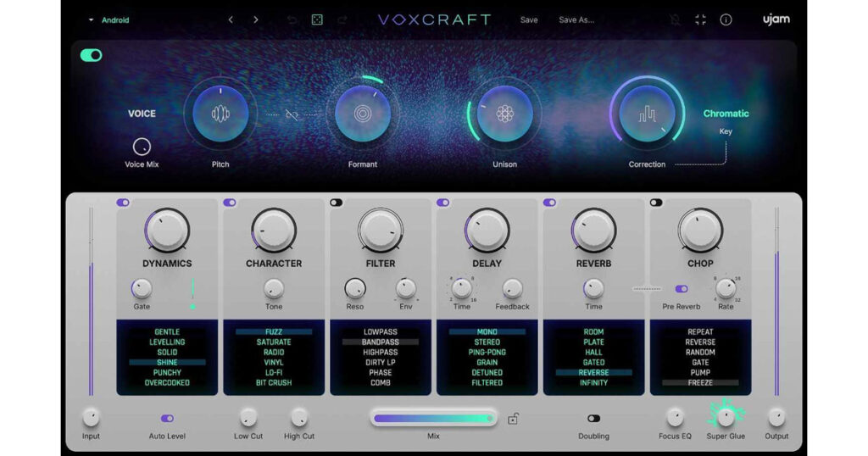Select RANDOM chop mode
The width and height of the screenshot is (868, 456).
tap(700, 352)
